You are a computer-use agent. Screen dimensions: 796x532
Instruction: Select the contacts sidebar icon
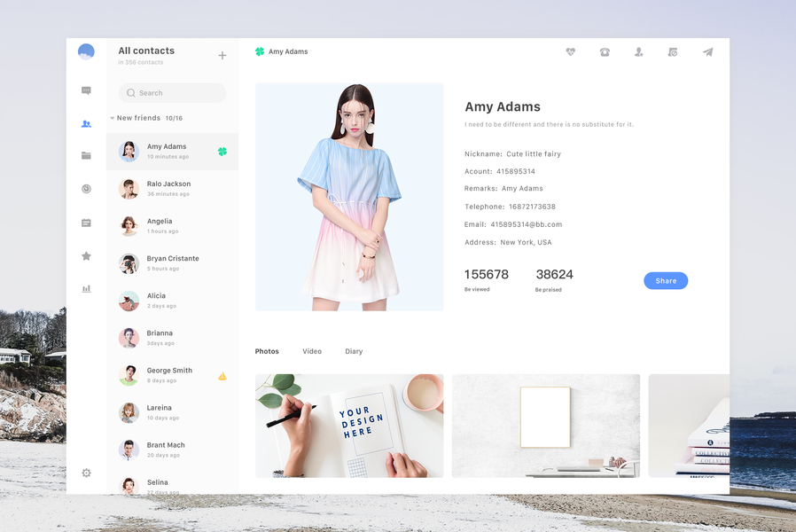click(86, 123)
